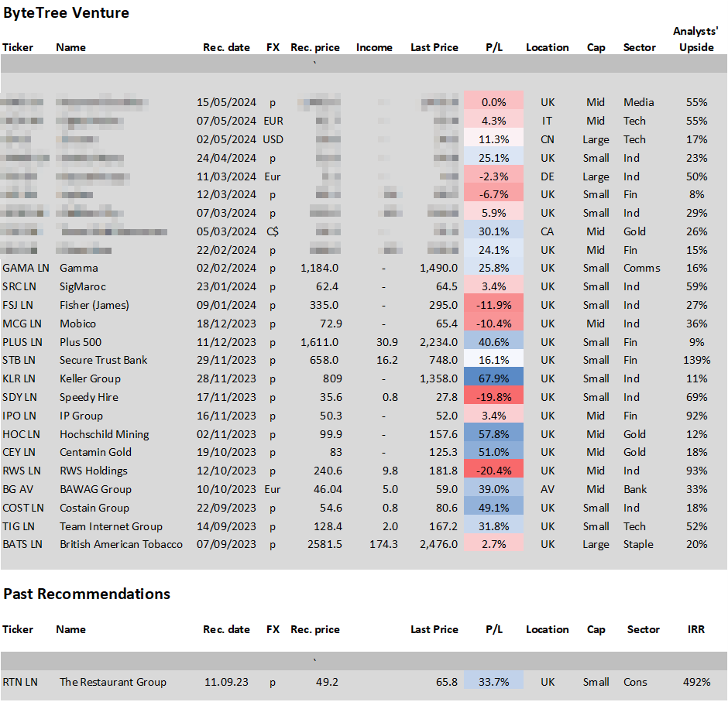Select the 492% IRR cell
The width and height of the screenshot is (728, 702).
point(696,682)
